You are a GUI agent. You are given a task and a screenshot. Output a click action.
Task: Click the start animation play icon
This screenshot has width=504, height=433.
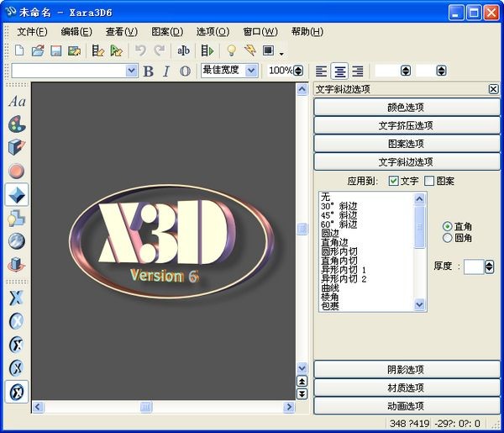tap(207, 50)
